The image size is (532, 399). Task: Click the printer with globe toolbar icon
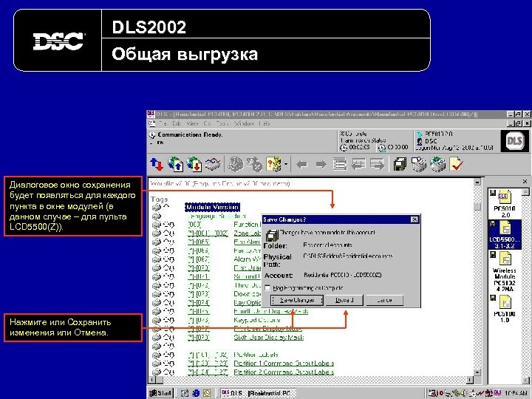(437, 165)
